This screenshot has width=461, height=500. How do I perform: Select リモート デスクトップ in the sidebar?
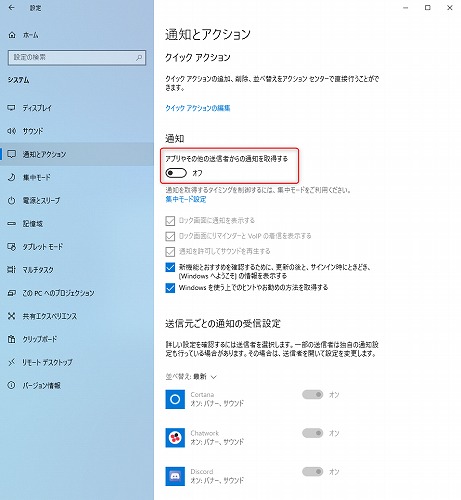coord(77,362)
